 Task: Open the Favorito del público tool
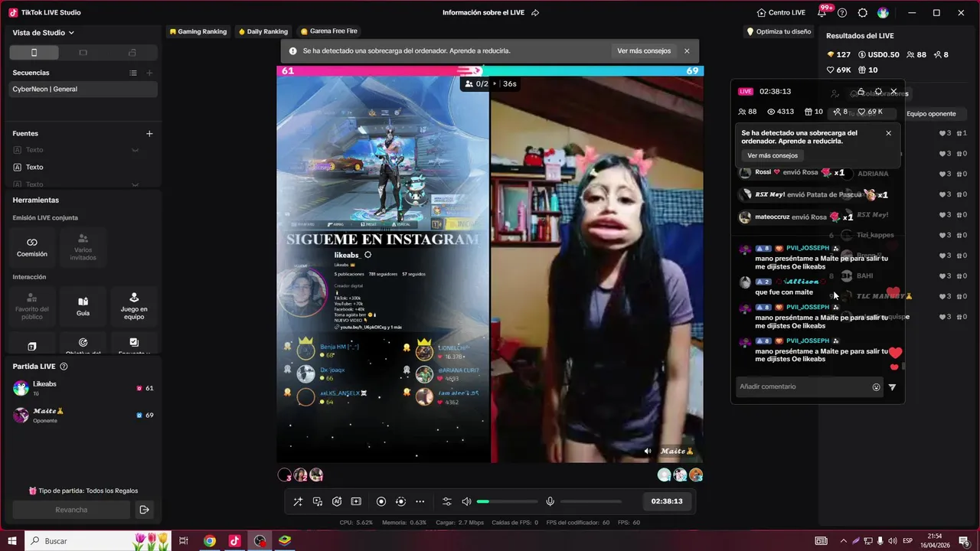32,305
